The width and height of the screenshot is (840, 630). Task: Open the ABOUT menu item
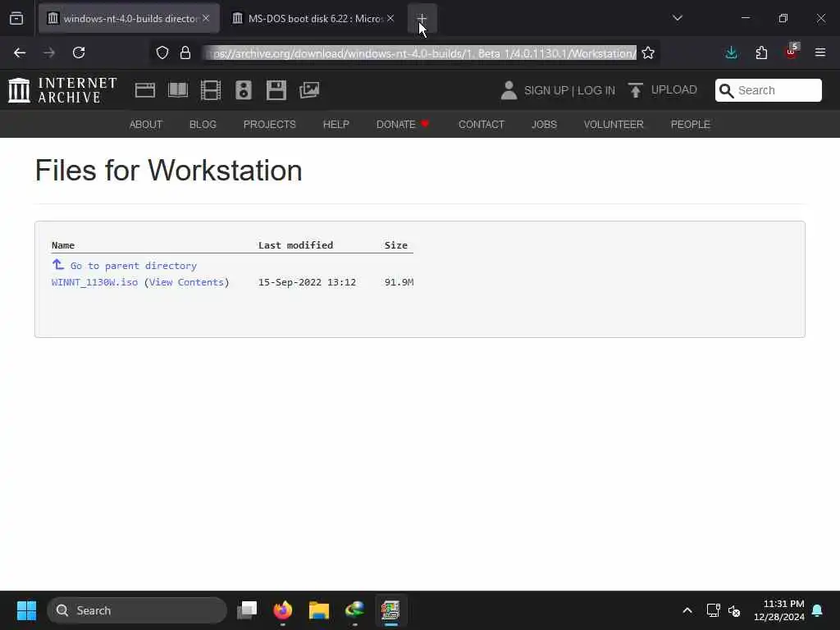pos(146,125)
